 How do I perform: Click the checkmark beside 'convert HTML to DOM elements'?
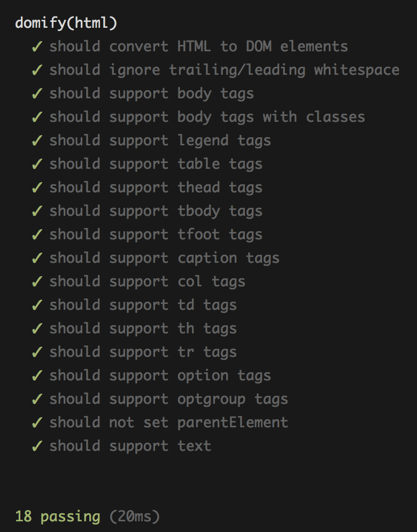tap(37, 46)
